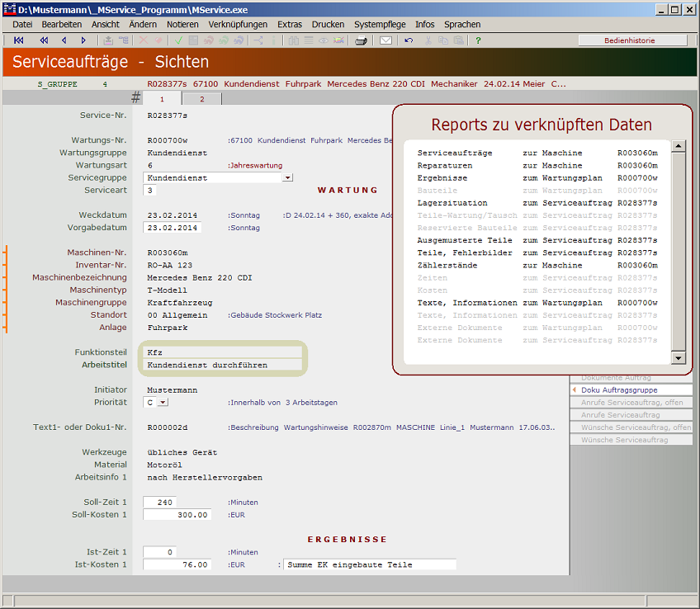Open the Servicegruppe dropdown
The image size is (700, 609).
tap(287, 177)
